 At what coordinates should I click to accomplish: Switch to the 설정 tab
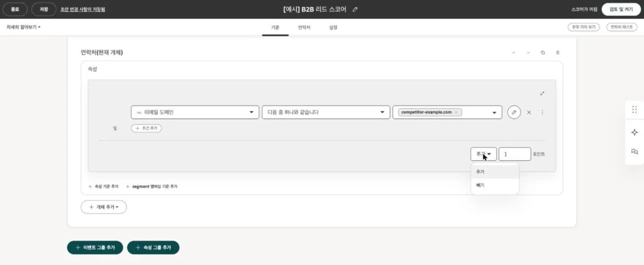click(333, 28)
